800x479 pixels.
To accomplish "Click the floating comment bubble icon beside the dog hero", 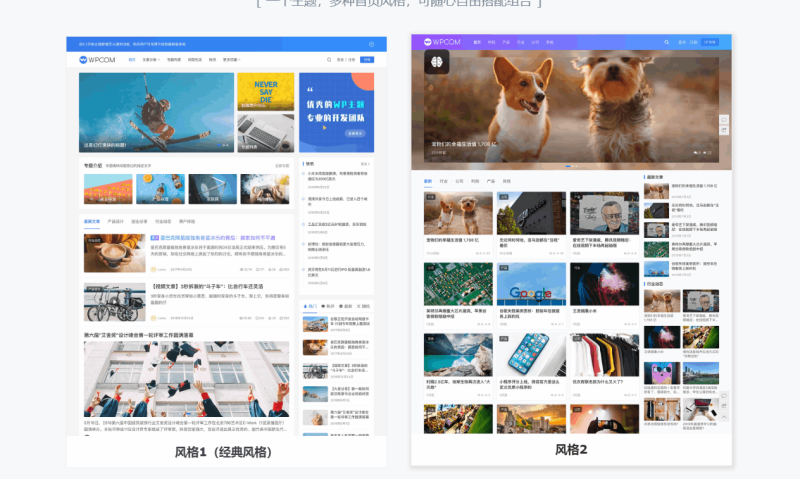I will pos(723,119).
